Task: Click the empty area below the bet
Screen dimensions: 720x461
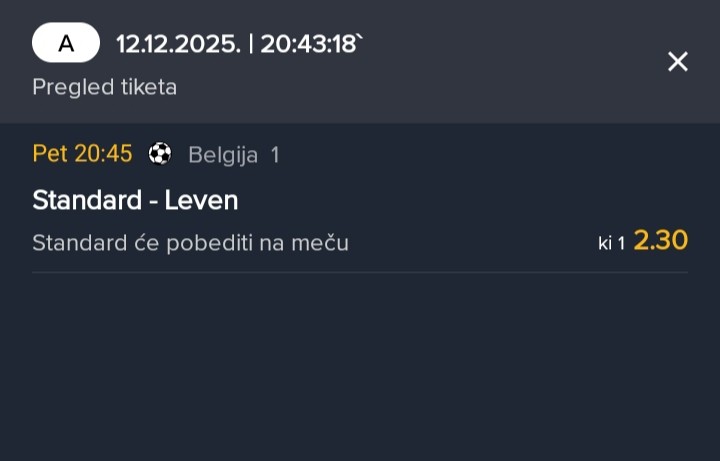Action: (x=360, y=370)
